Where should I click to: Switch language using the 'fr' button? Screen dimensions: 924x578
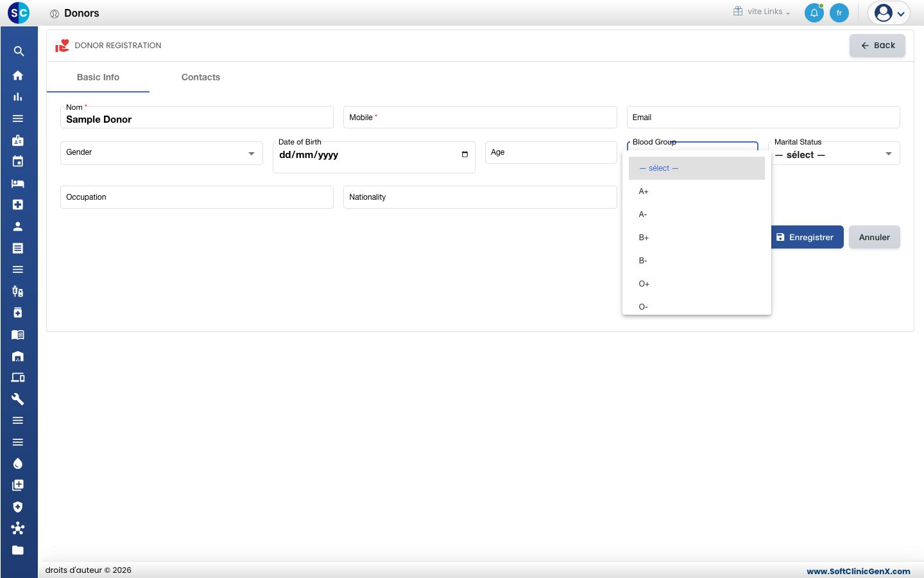pos(839,13)
